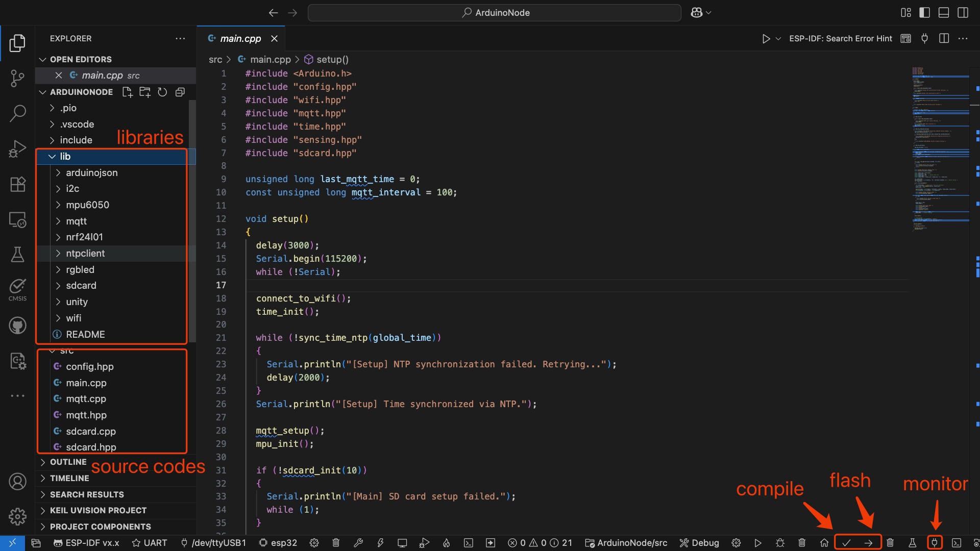Image resolution: width=980 pixels, height=551 pixels.
Task: Select the main.cpp editor tab
Action: click(x=240, y=39)
